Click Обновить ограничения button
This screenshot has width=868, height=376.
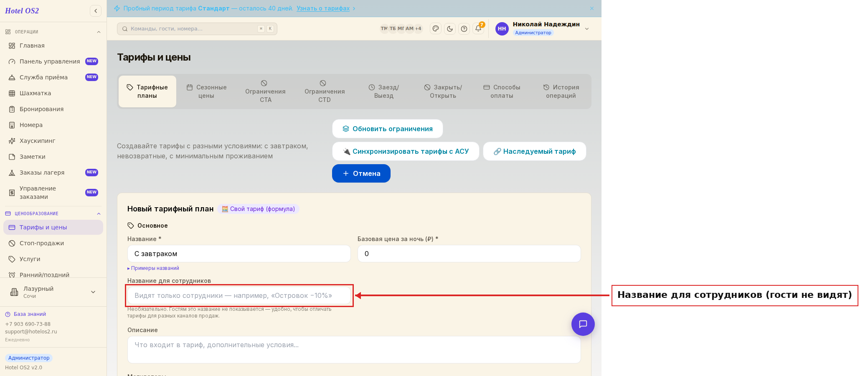388,129
